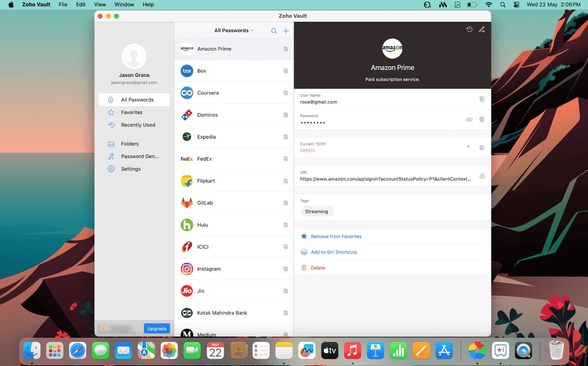This screenshot has width=588, height=366.
Task: Click the search passwords magnifier icon
Action: pos(274,31)
